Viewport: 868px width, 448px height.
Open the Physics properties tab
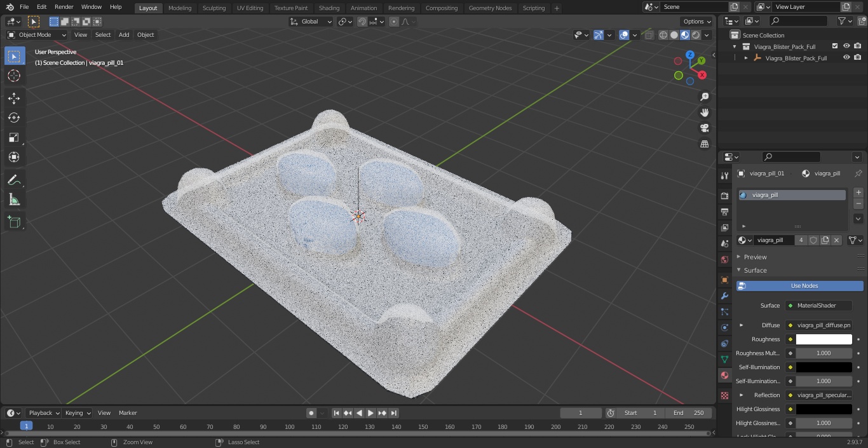724,327
